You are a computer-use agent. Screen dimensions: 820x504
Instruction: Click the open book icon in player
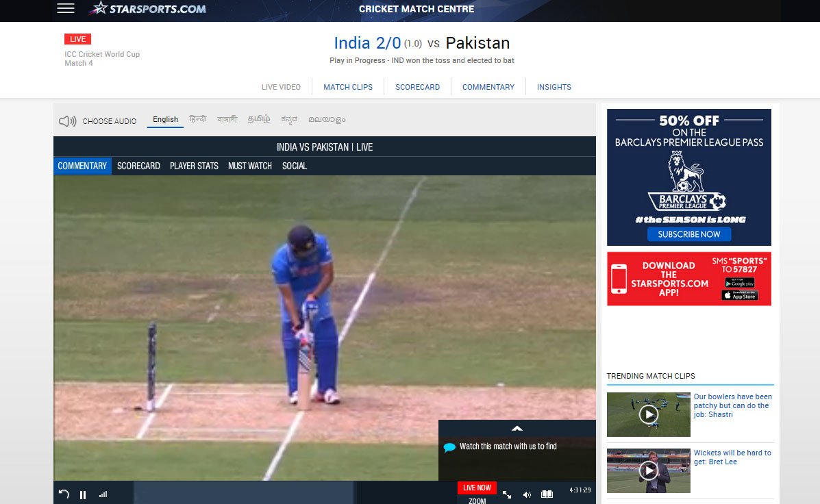pyautogui.click(x=547, y=494)
